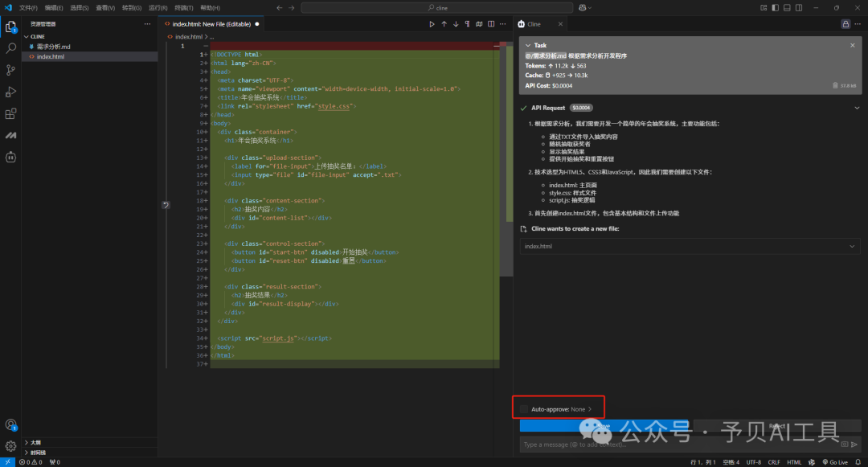
Task: Select index.html in Explorer tree
Action: (x=51, y=56)
